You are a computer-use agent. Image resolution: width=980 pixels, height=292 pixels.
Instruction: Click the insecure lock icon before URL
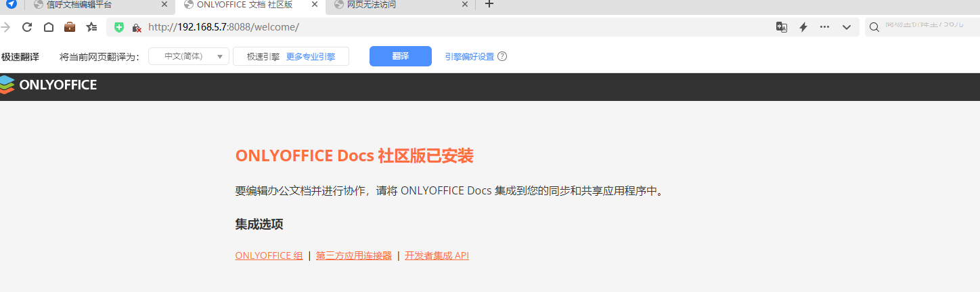[136, 28]
